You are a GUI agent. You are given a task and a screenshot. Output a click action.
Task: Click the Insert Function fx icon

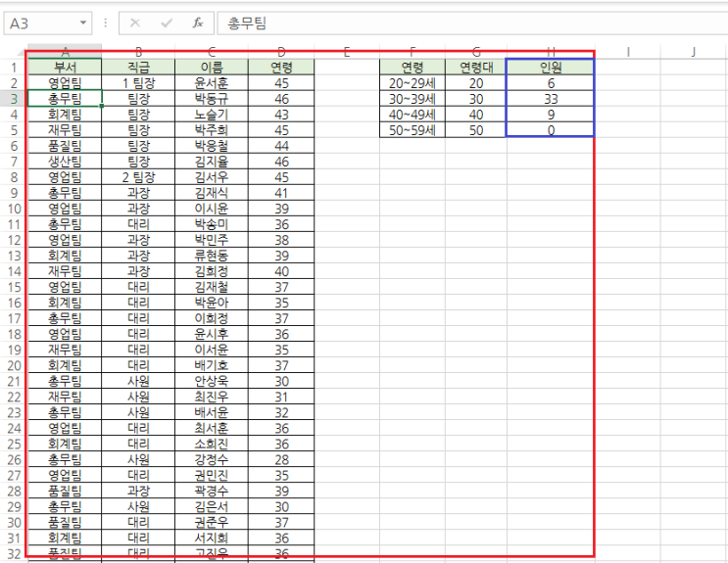coord(198,23)
